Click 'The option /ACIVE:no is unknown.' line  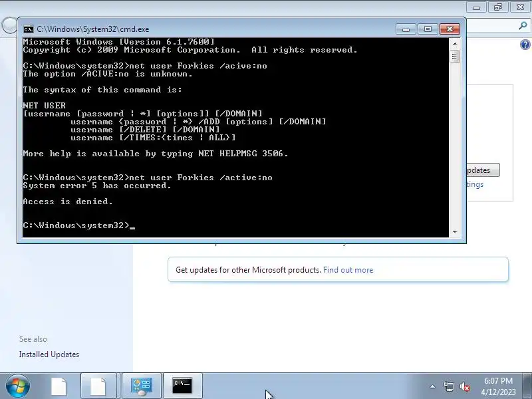pyautogui.click(x=108, y=74)
